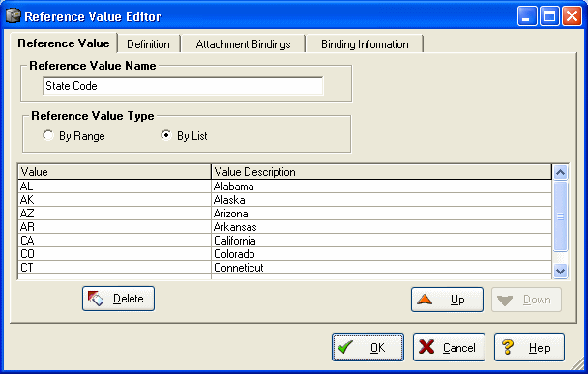Click the vertical scrollbar thumb of the list

560,216
